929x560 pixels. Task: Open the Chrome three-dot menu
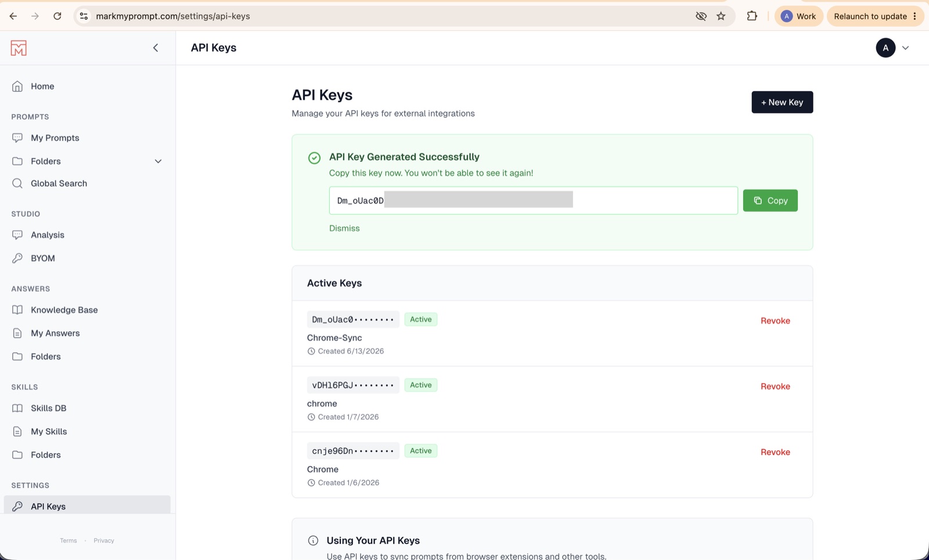(915, 16)
